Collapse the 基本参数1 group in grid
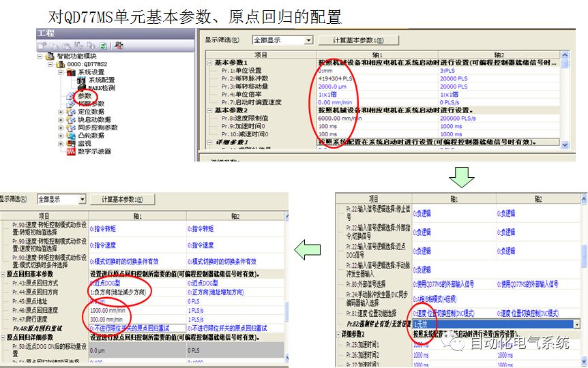 [209, 63]
